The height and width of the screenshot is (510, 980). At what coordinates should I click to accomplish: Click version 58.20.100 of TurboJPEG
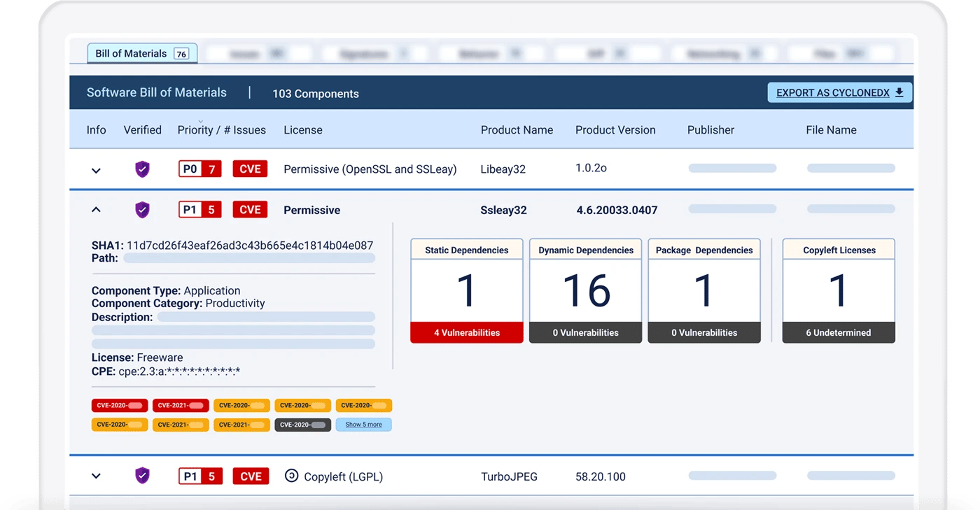pos(601,477)
